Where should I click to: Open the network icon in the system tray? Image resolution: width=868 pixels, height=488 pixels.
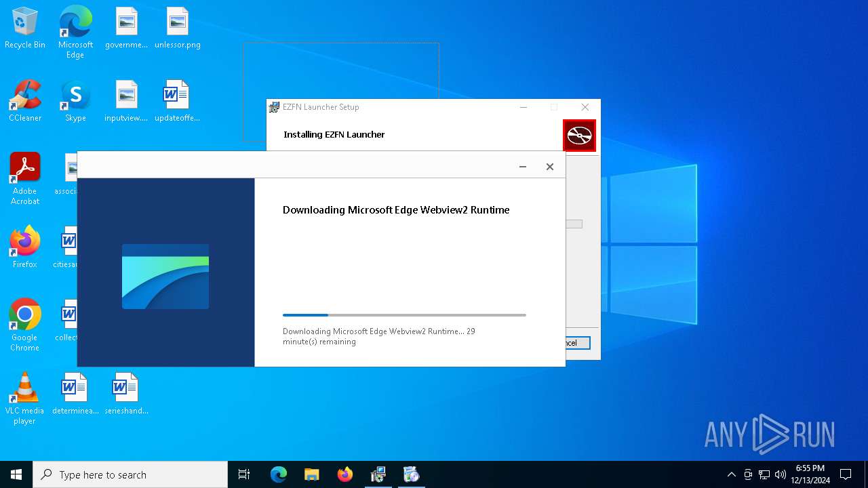pos(764,474)
